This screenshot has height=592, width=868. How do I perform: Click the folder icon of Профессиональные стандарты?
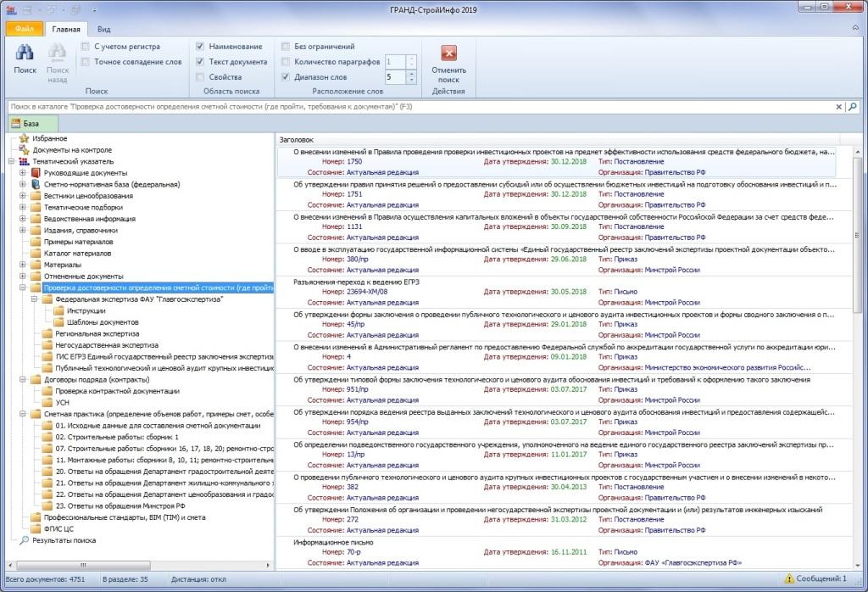point(36,517)
